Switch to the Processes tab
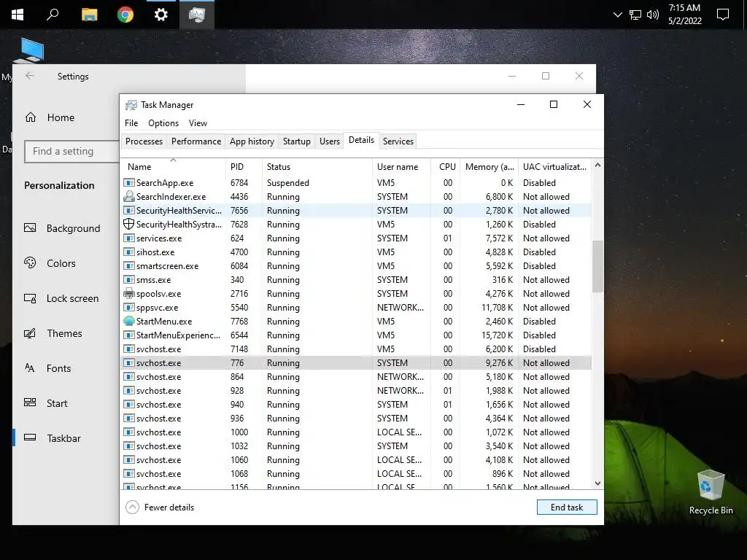Screen dimensions: 747x560 [x=144, y=141]
